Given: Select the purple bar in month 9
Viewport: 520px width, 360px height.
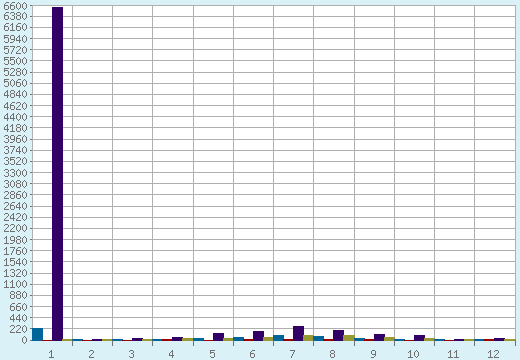Looking at the screenshot, I should tap(379, 337).
